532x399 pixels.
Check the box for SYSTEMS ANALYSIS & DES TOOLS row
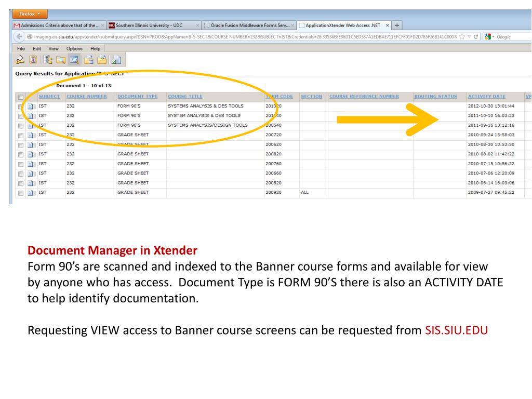click(x=21, y=107)
